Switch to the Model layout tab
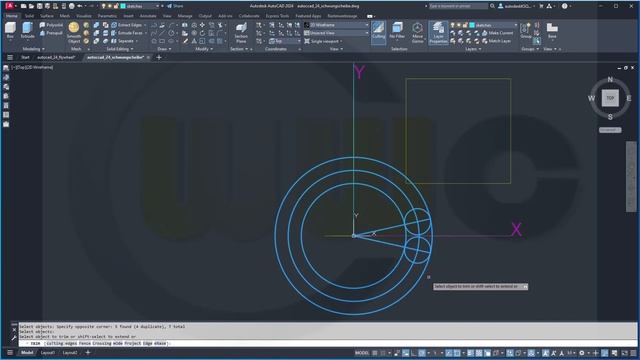 (27, 353)
